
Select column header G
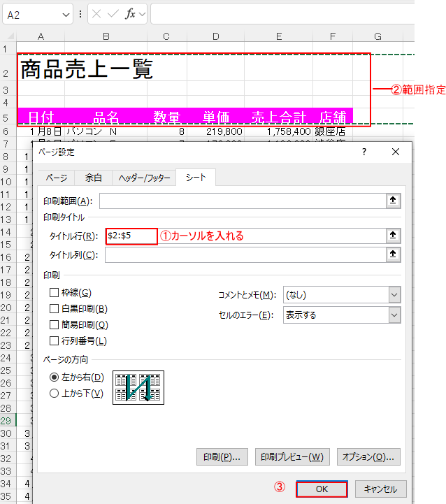pyautogui.click(x=377, y=36)
